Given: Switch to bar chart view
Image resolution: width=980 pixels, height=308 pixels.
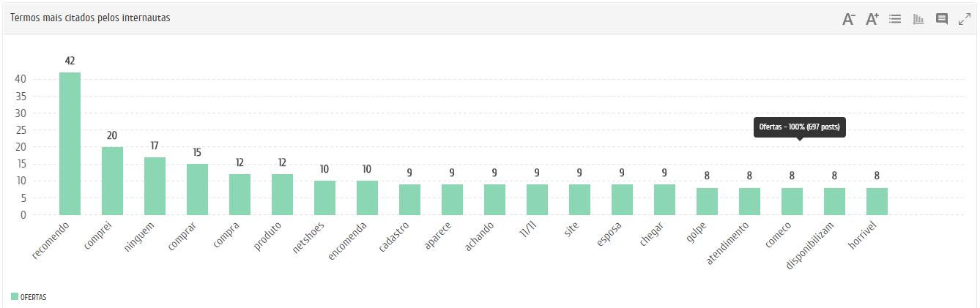Looking at the screenshot, I should [x=918, y=19].
